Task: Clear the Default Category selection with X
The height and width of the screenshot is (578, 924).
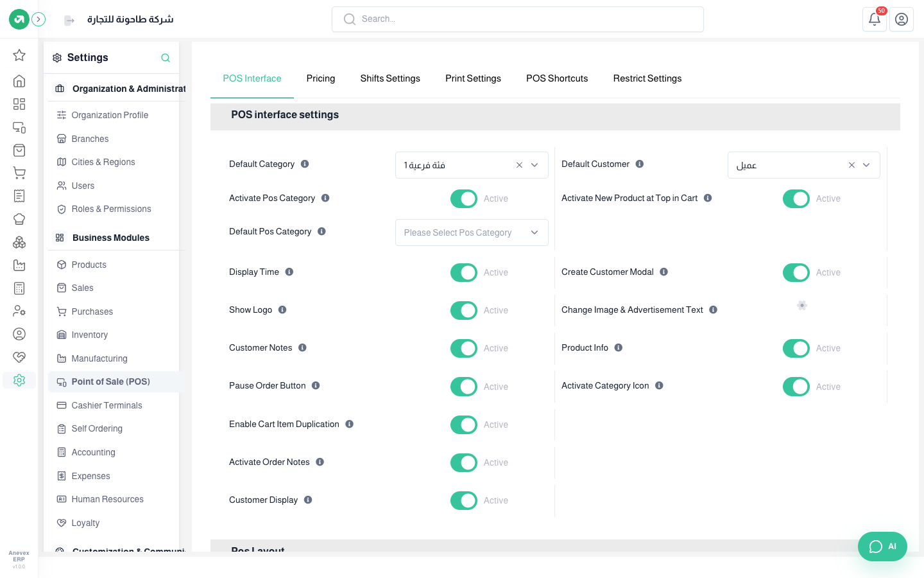Action: (x=519, y=165)
